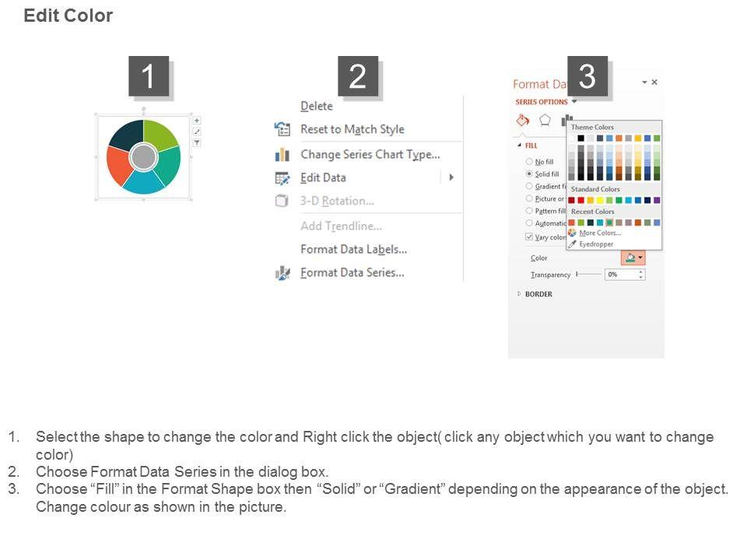Image resolution: width=747 pixels, height=560 pixels.
Task: Pick the yellow standard color swatch
Action: pos(600,200)
